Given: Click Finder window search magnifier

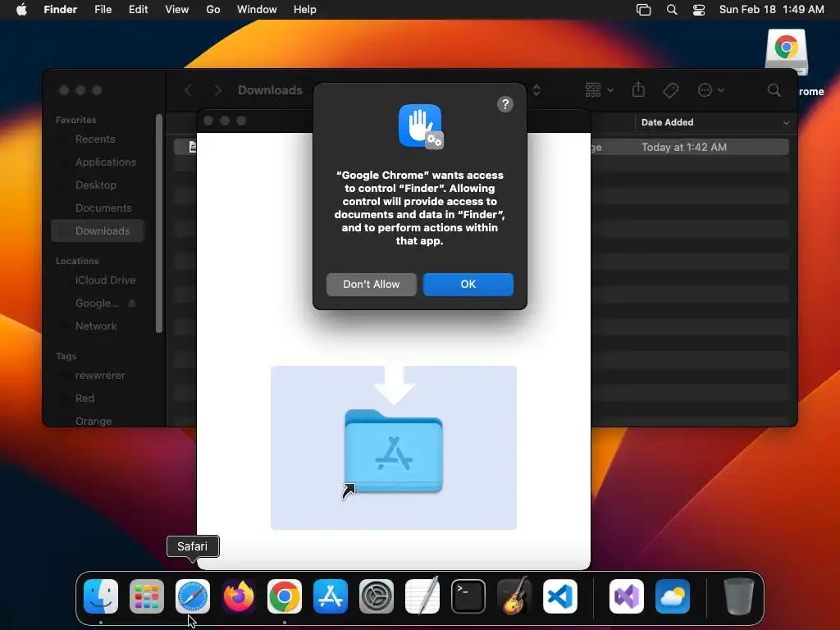Looking at the screenshot, I should tap(774, 90).
